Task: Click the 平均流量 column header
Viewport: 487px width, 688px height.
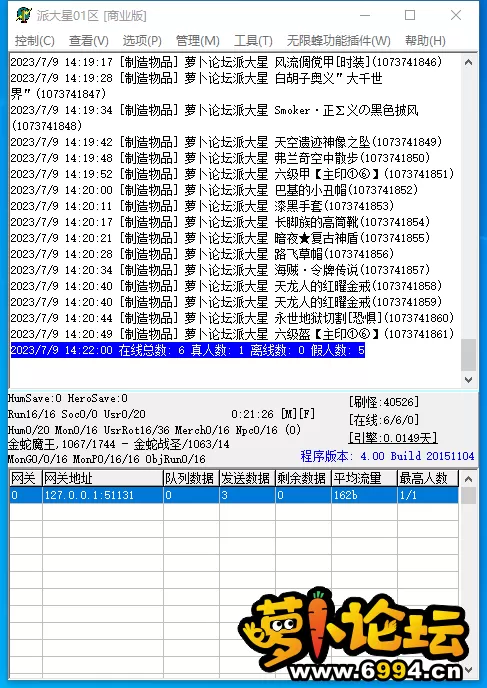Action: coord(364,478)
